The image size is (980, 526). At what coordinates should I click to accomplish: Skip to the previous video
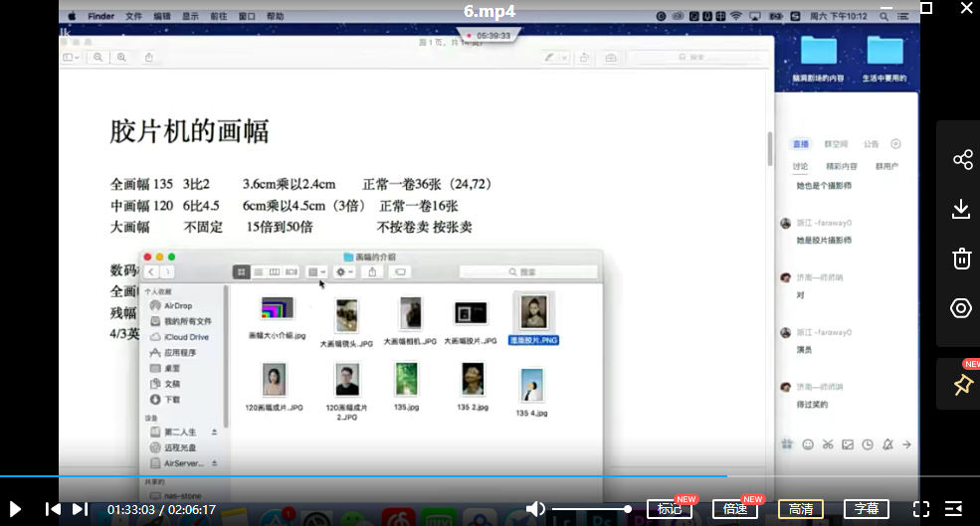pos(53,509)
